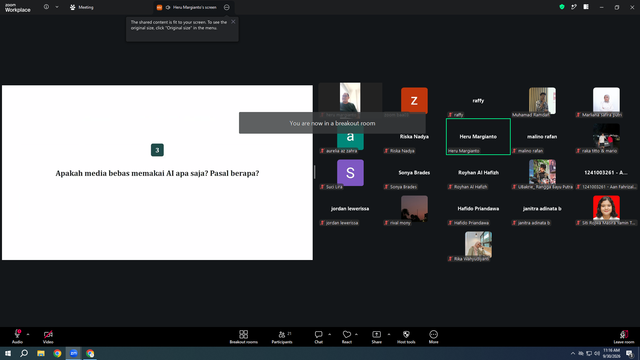Viewport: 640px width, 360px height.
Task: Select the 1241003261 - Aan Fahrizal tile
Action: (606, 173)
